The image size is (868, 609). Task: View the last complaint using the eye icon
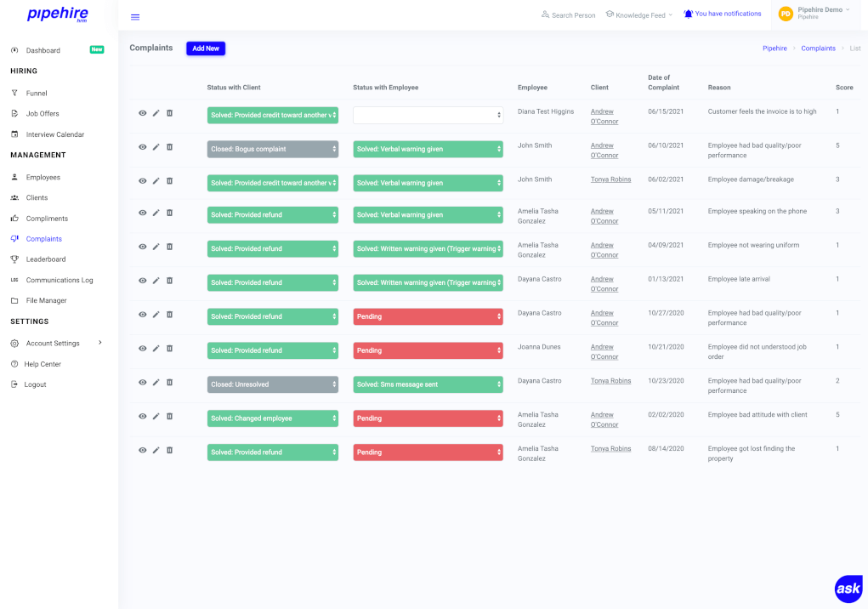coord(143,450)
